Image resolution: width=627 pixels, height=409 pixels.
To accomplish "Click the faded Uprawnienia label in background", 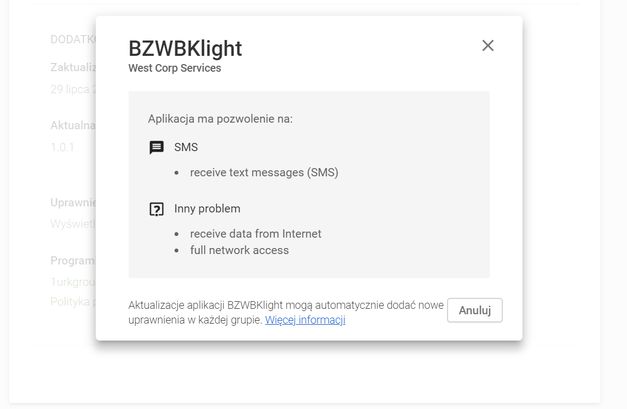I will [73, 203].
